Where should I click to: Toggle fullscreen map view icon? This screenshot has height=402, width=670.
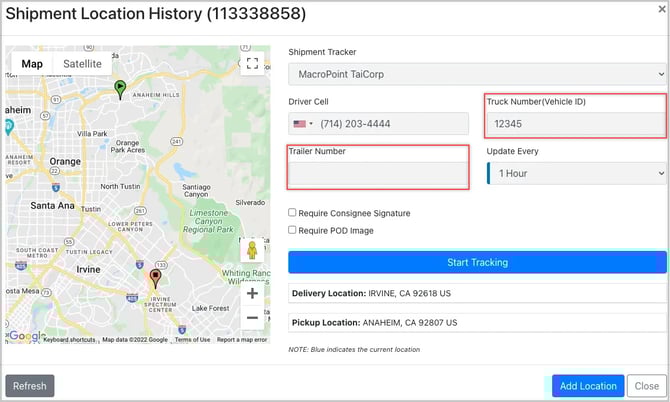[252, 64]
